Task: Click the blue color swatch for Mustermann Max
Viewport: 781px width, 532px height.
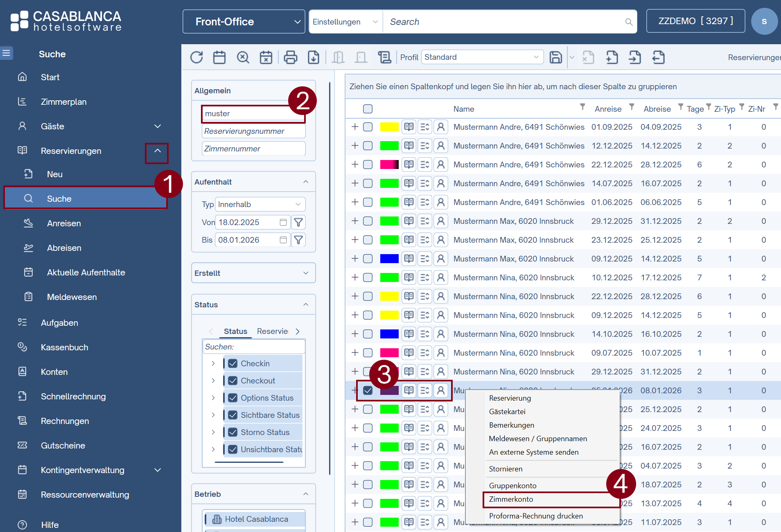Action: 389,259
